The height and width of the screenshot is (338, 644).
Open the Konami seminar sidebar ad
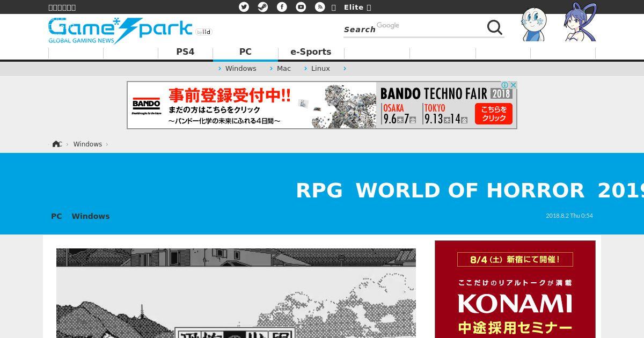click(515, 289)
